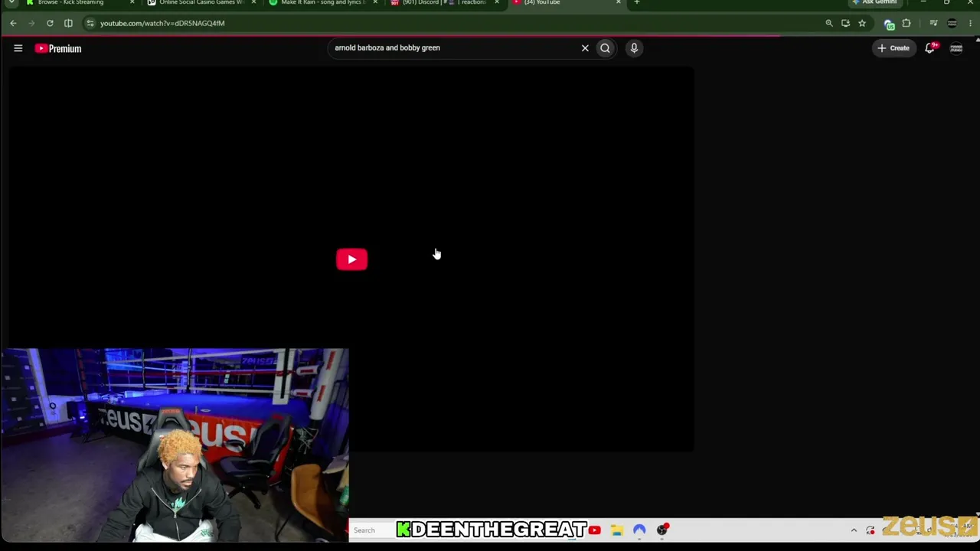
Task: Close the YouTube tab
Action: pos(618,2)
